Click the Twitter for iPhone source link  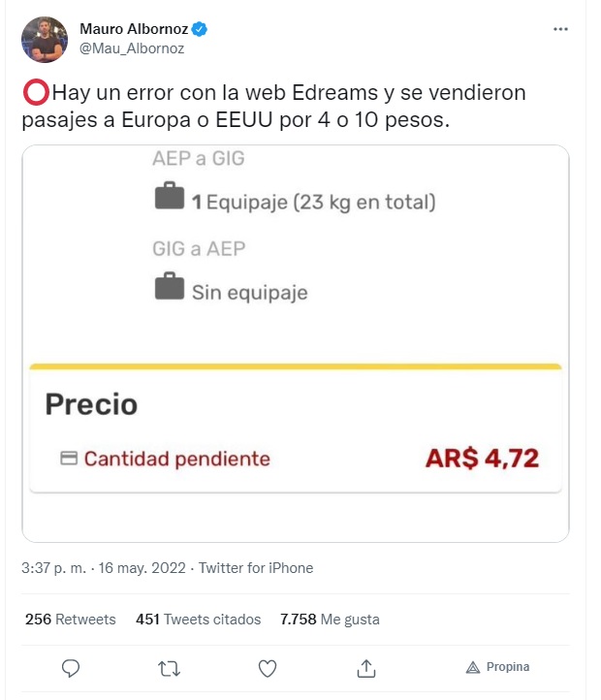[x=256, y=568]
